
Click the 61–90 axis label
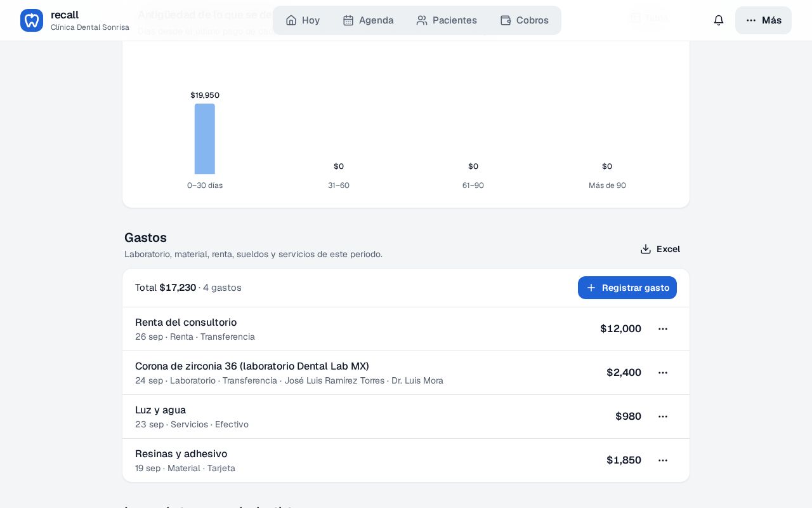click(x=473, y=185)
